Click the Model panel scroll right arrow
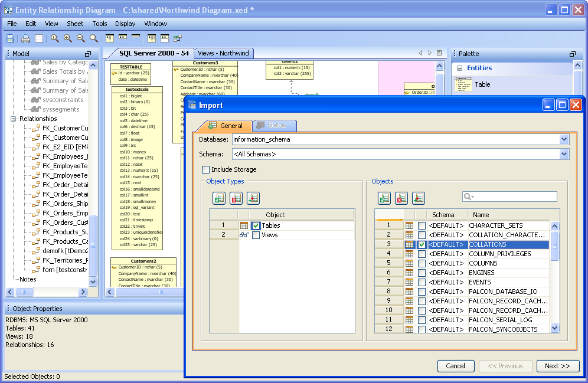 [83, 292]
